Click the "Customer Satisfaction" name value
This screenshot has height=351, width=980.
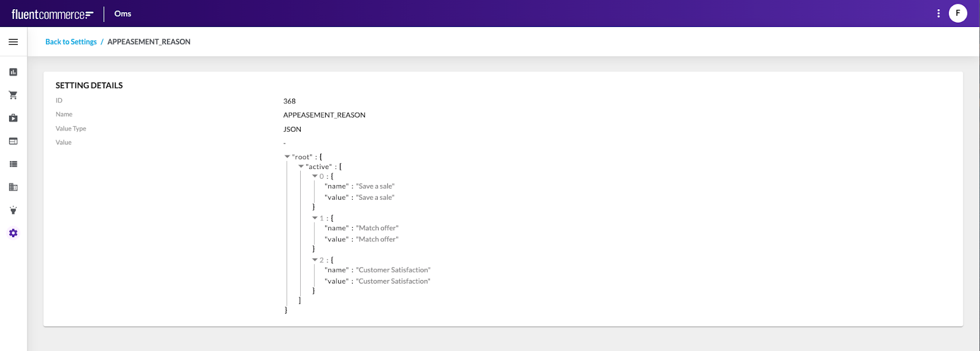click(393, 270)
